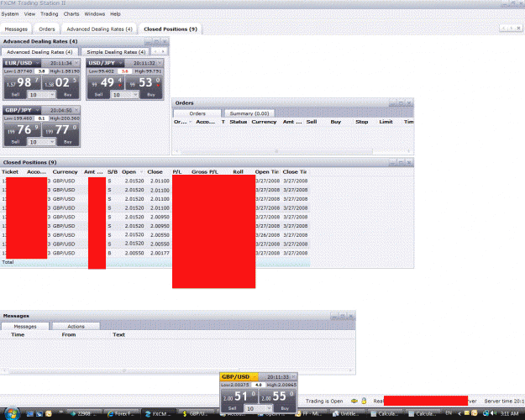Open the FXCM taskbar button
The image size is (525, 420).
(x=159, y=414)
